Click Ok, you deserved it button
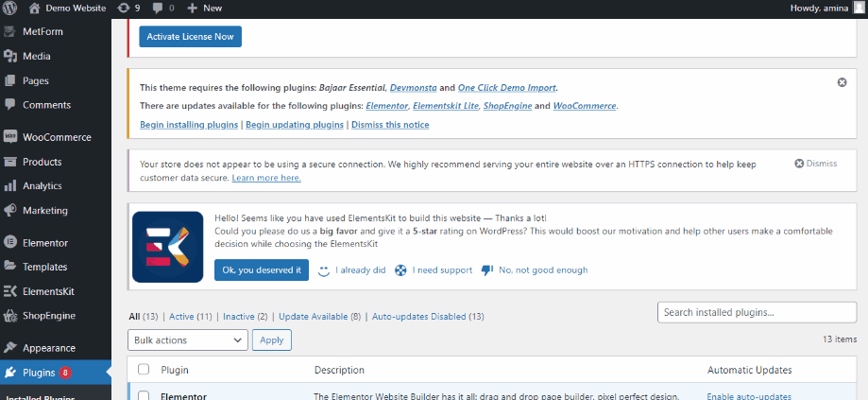 [x=262, y=270]
